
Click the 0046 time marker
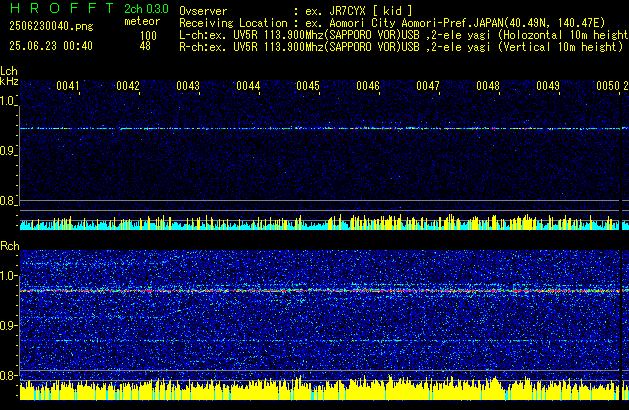(x=368, y=86)
